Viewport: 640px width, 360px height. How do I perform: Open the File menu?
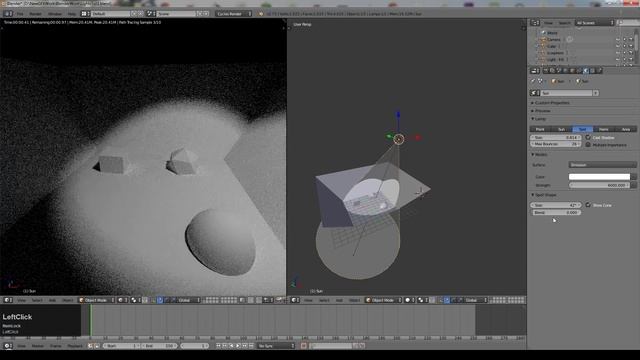(20, 13)
